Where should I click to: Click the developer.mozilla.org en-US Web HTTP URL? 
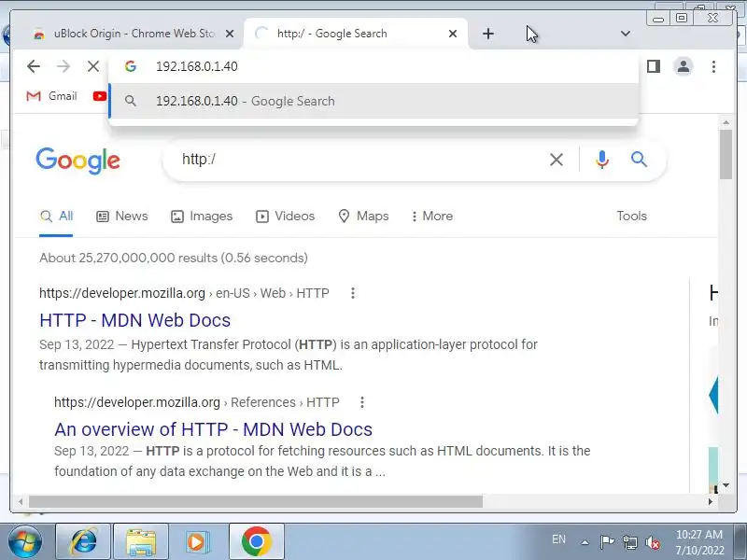(184, 293)
